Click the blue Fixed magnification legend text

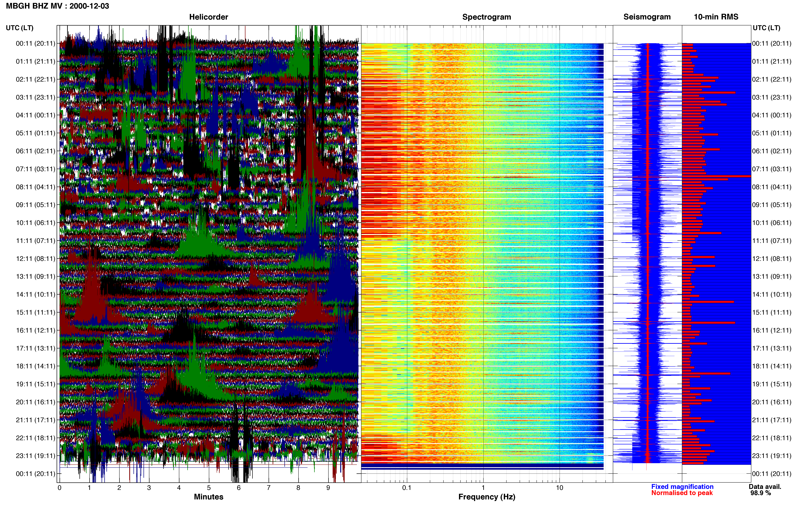click(x=682, y=486)
